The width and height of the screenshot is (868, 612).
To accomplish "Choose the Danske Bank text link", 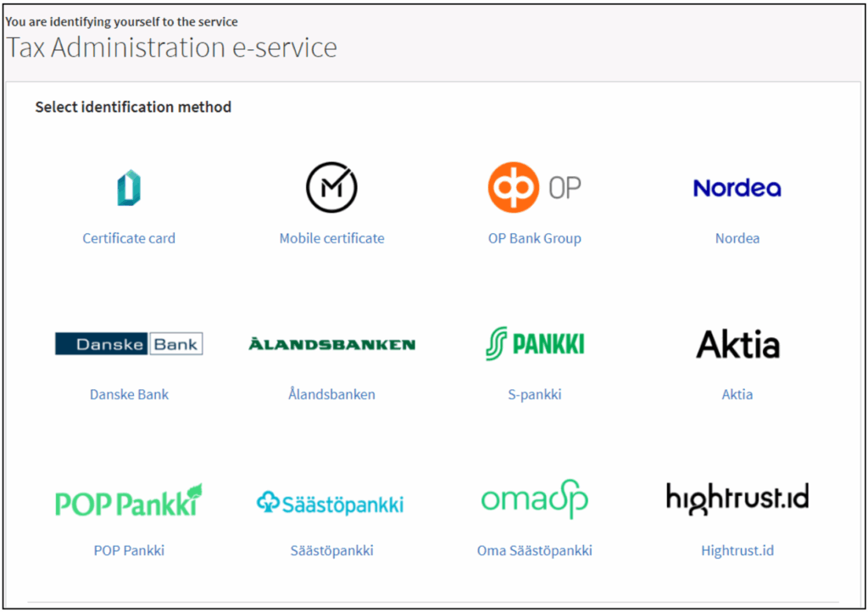I will pyautogui.click(x=129, y=394).
